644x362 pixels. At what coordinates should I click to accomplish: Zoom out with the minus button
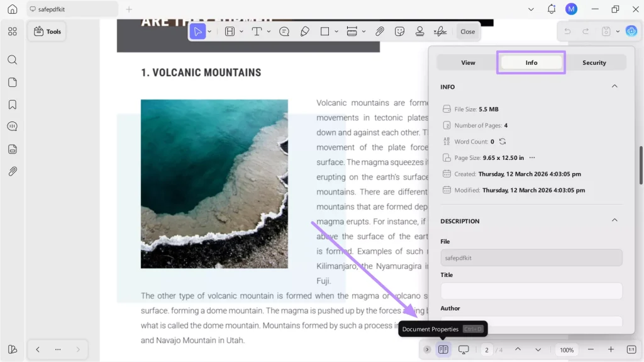(x=591, y=349)
